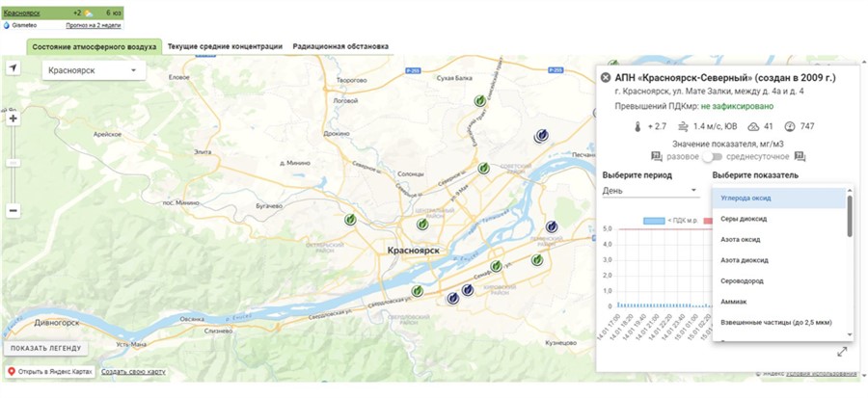Select green marker on Свердловская ул.
The height and width of the screenshot is (398, 868).
(x=417, y=291)
